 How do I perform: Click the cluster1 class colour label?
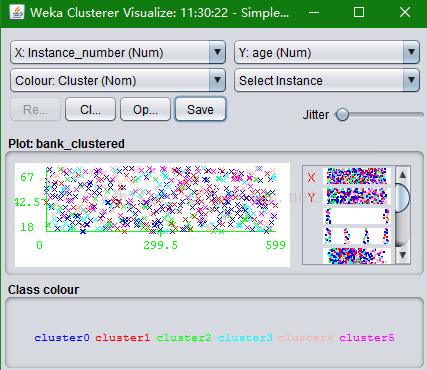tap(123, 338)
